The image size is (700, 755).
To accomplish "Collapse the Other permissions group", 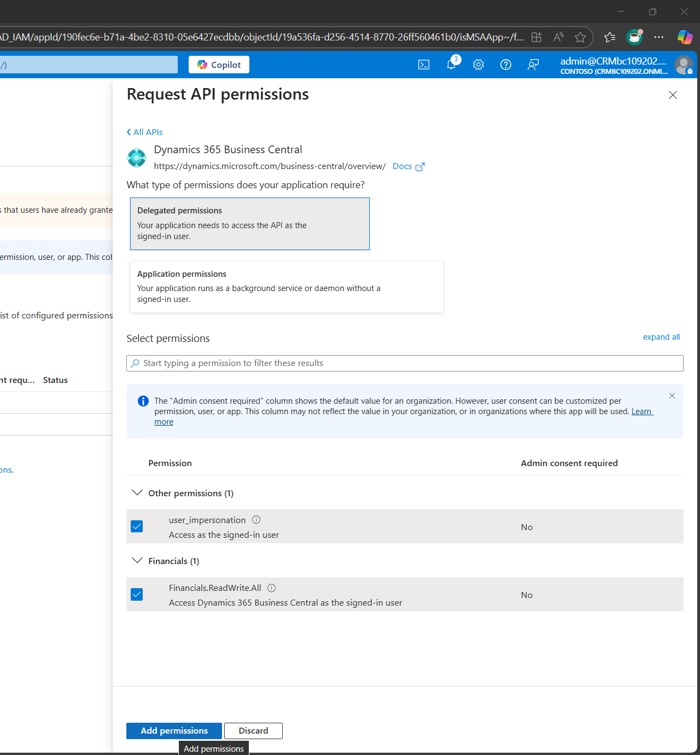I will tap(137, 493).
